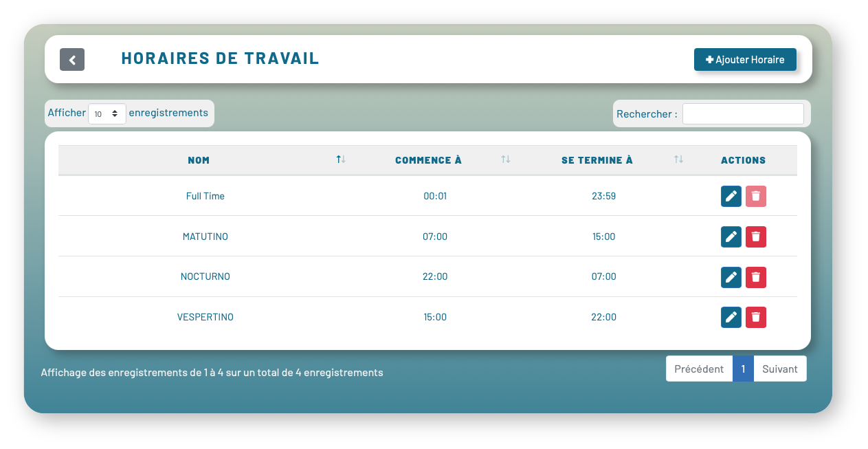This screenshot has height=449, width=868.
Task: Edit the VESPERTINO schedule
Action: (731, 318)
